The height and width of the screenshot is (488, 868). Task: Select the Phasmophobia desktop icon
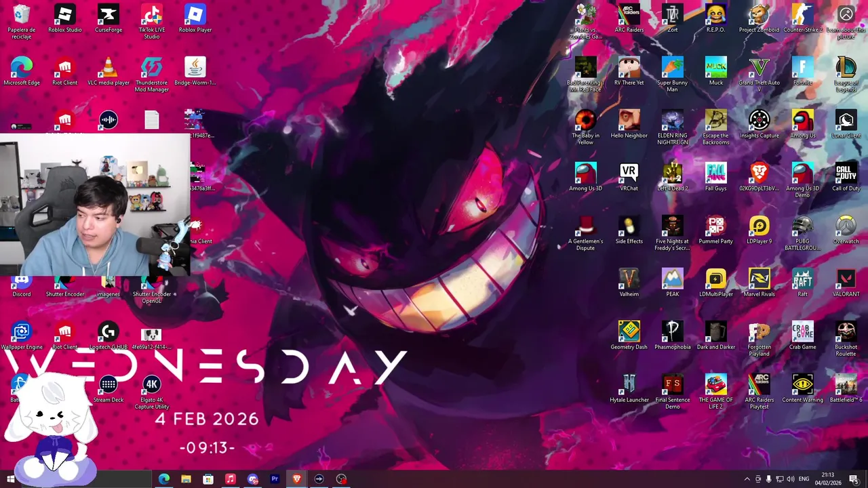673,336
